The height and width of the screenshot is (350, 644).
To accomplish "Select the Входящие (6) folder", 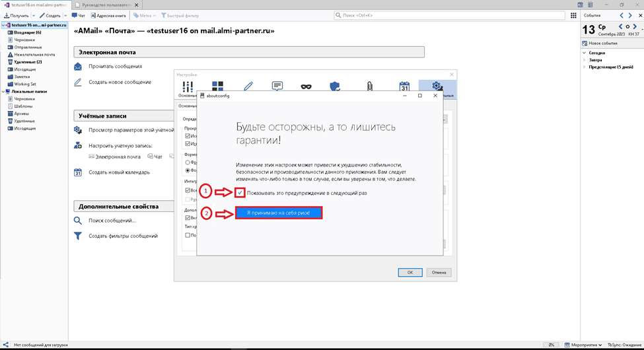I will tap(27, 32).
